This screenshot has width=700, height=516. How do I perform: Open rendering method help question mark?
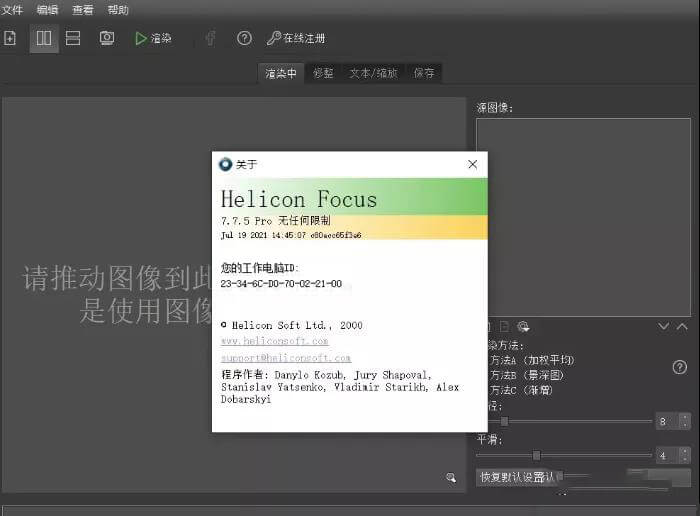click(x=679, y=367)
